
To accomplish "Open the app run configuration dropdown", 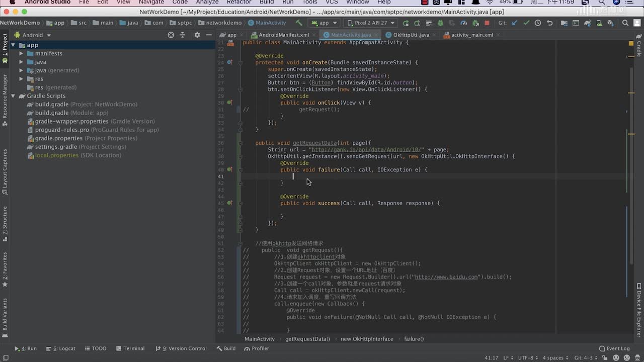I will coord(324,23).
